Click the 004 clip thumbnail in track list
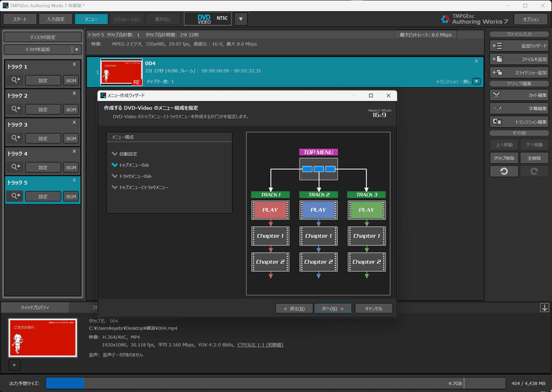The image size is (552, 392). pos(121,72)
